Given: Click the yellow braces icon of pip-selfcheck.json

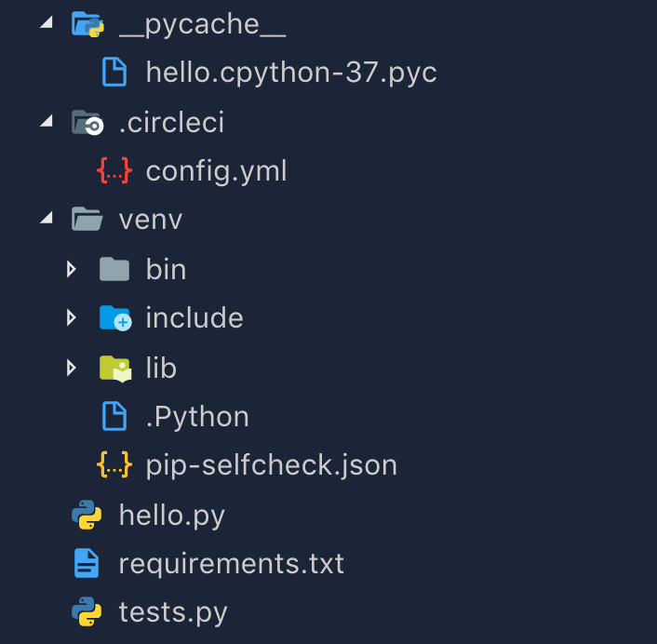Looking at the screenshot, I should 114,464.
